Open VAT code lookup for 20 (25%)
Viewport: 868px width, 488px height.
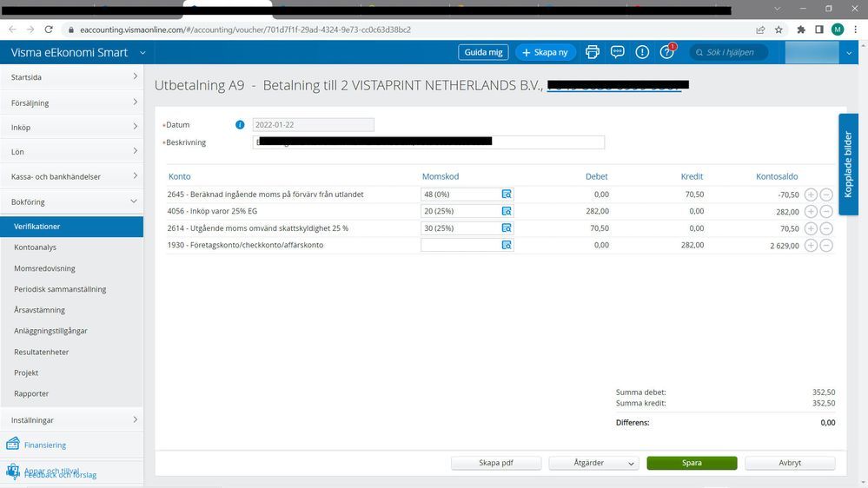point(507,211)
